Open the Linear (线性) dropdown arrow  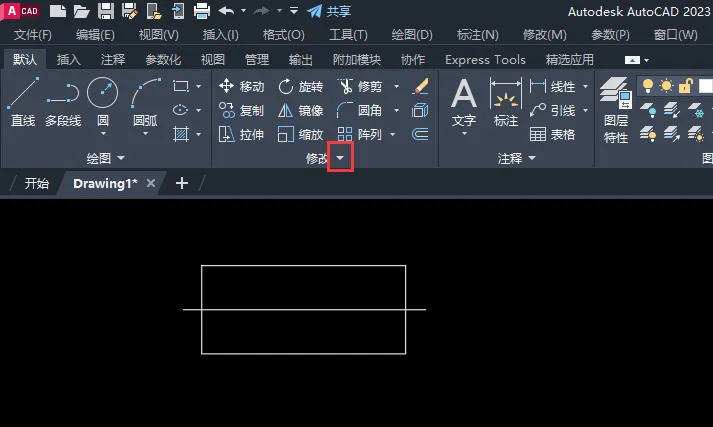point(585,86)
